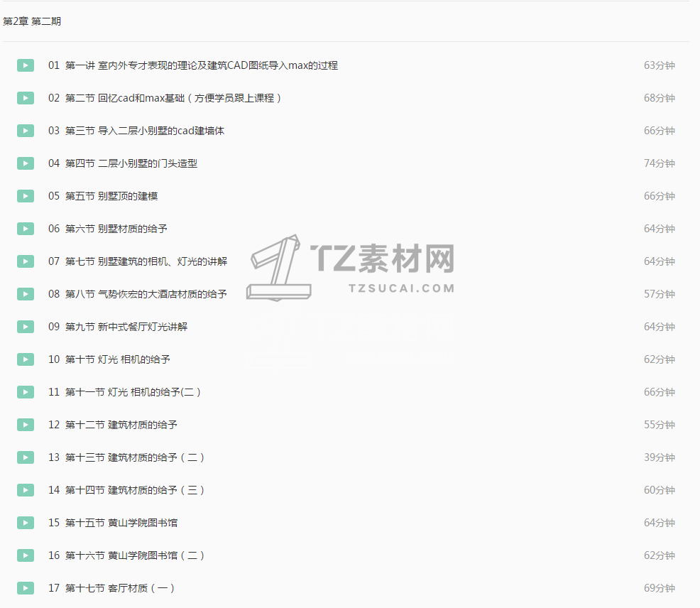Click the play icon for lesson 08

pos(26,294)
